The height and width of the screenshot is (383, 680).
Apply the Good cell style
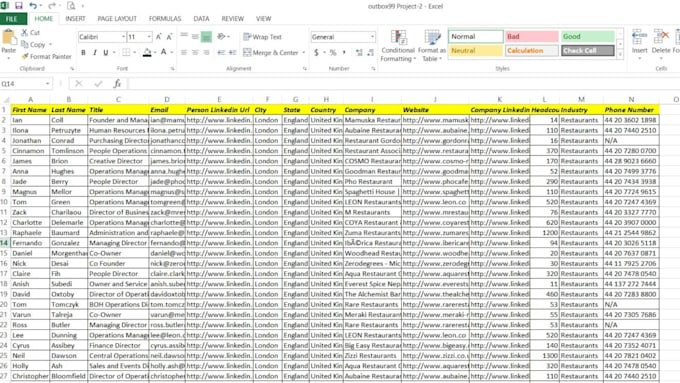pyautogui.click(x=588, y=36)
